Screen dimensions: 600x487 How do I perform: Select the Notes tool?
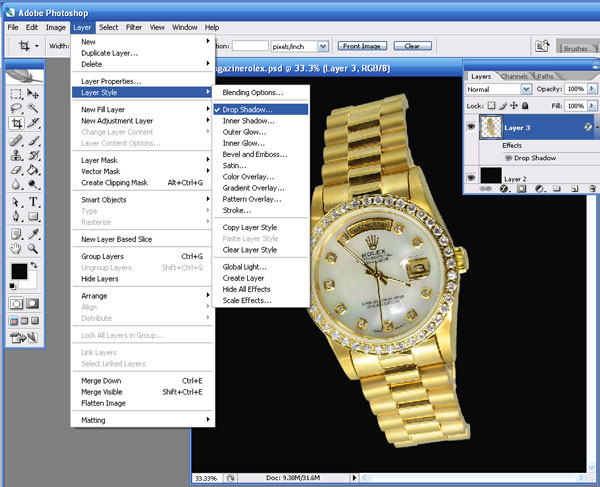(16, 234)
